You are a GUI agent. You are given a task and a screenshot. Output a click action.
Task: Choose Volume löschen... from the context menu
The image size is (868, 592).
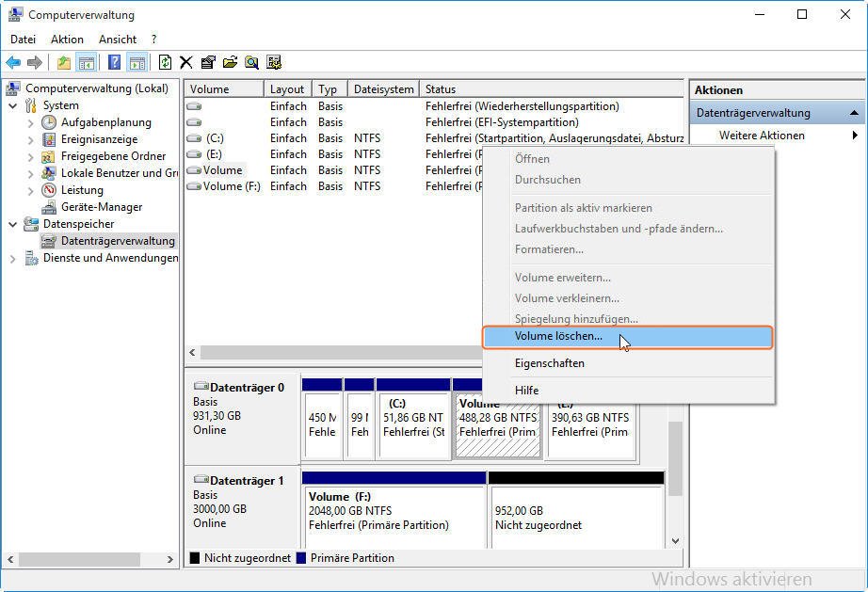(558, 337)
